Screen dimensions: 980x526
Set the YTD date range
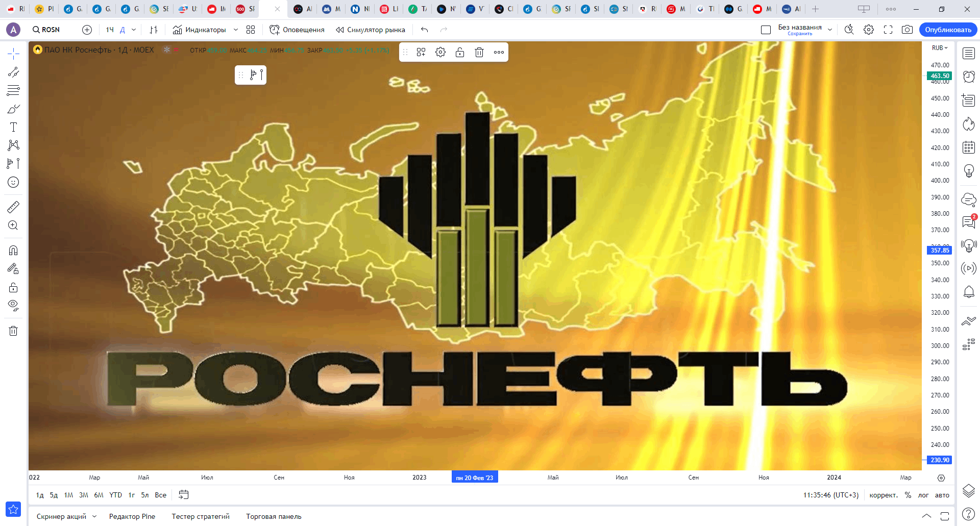116,495
